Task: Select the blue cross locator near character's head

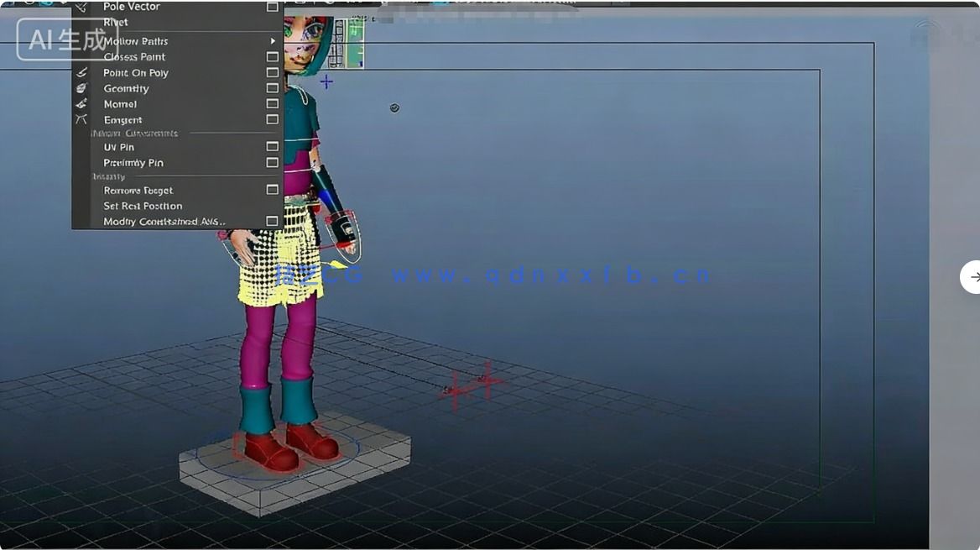Action: click(x=326, y=81)
